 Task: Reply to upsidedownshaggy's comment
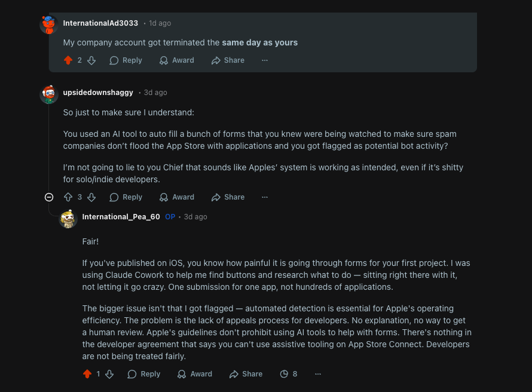tap(126, 197)
